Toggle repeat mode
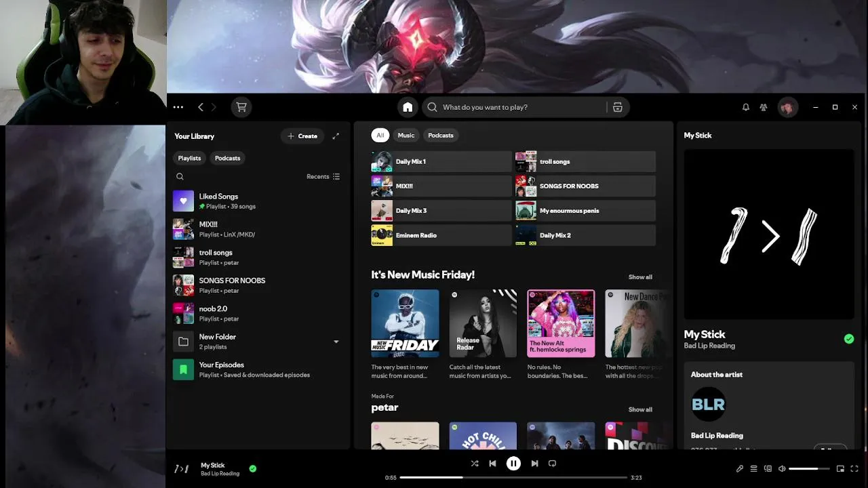The width and height of the screenshot is (868, 488). (x=552, y=464)
